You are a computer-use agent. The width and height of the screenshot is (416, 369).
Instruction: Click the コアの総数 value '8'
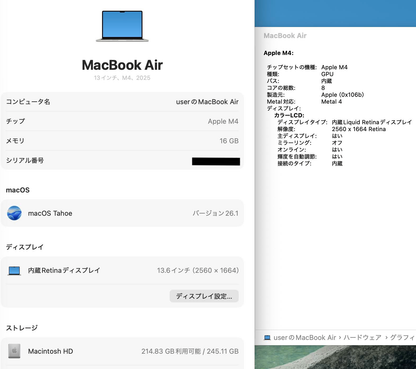coord(323,88)
